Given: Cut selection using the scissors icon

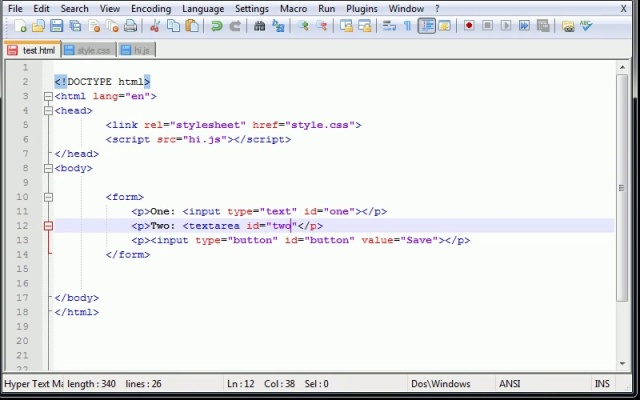Looking at the screenshot, I should [155, 26].
